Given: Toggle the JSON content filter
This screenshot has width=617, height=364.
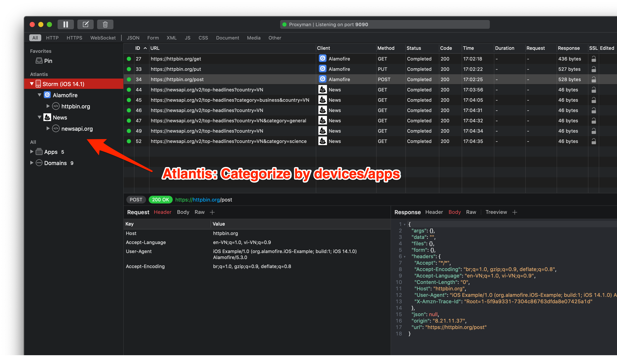Looking at the screenshot, I should click(133, 38).
